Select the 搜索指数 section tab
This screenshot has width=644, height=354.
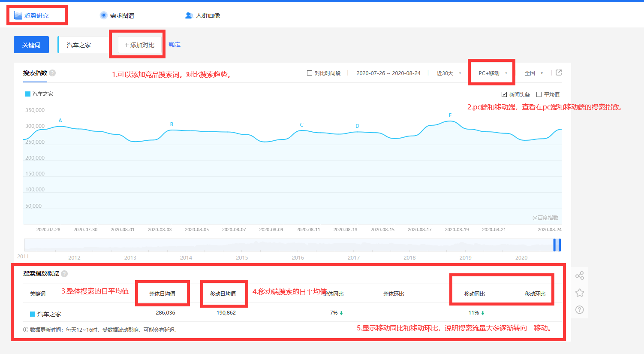coord(35,73)
